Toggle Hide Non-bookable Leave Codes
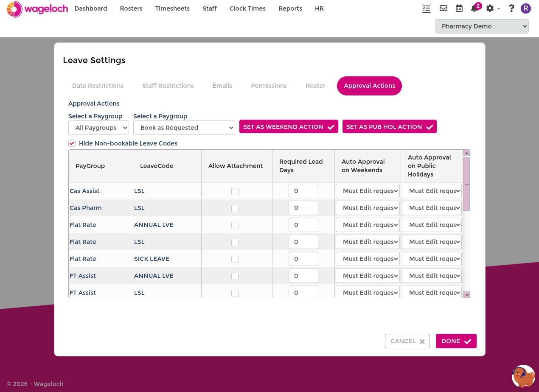This screenshot has width=539, height=392. pyautogui.click(x=72, y=143)
